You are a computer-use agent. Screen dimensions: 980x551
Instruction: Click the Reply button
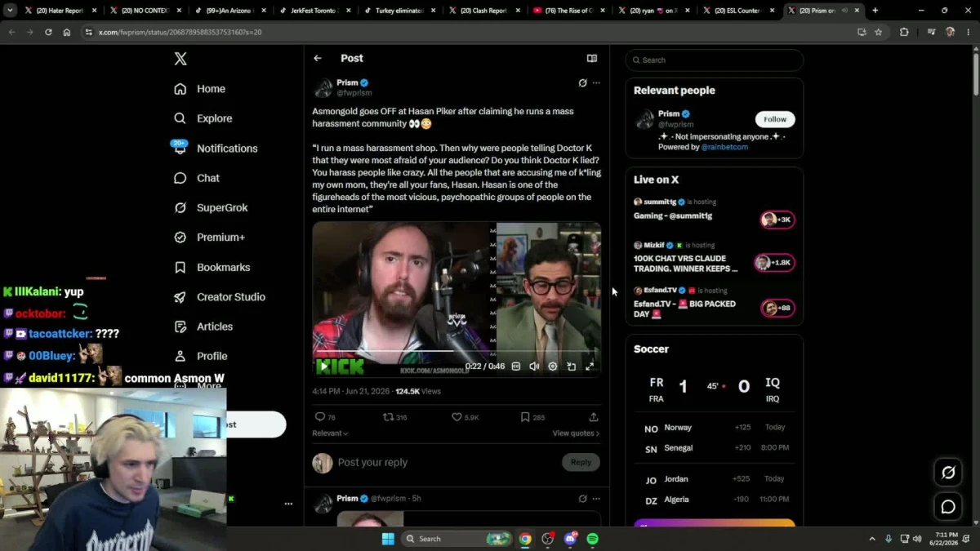tap(581, 462)
